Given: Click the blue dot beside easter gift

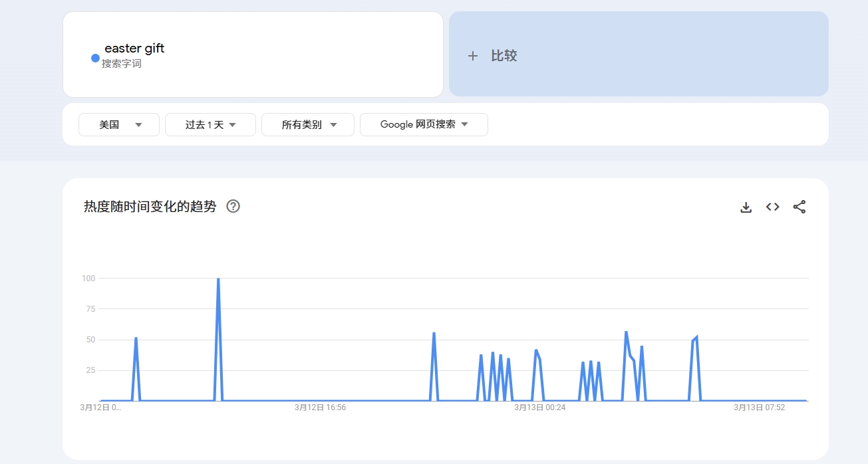Looking at the screenshot, I should [95, 58].
